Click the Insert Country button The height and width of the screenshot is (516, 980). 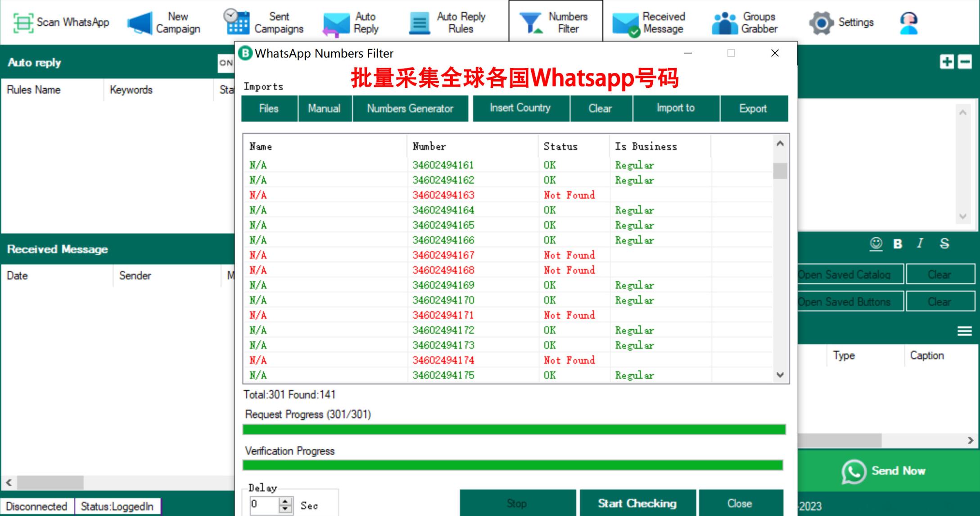(520, 109)
